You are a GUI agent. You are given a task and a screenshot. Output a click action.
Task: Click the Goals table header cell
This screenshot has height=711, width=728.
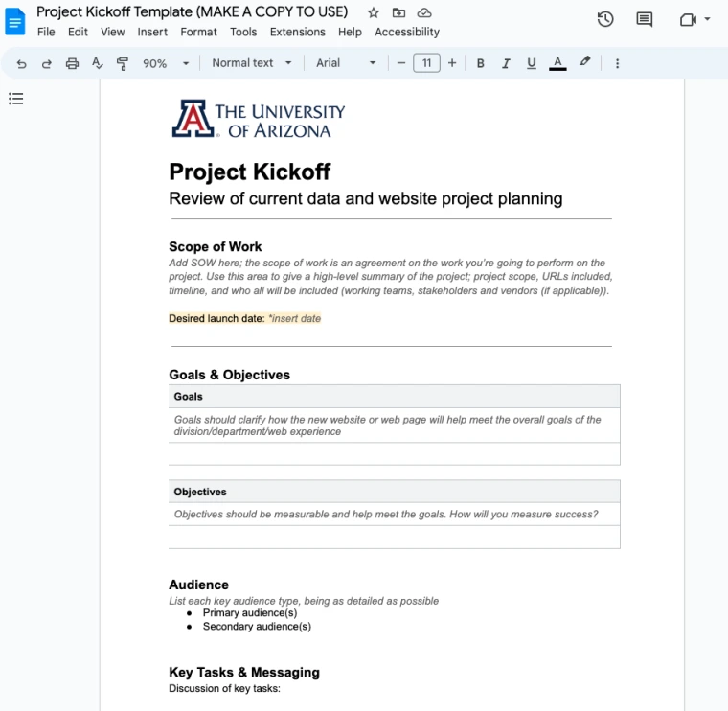[395, 397]
